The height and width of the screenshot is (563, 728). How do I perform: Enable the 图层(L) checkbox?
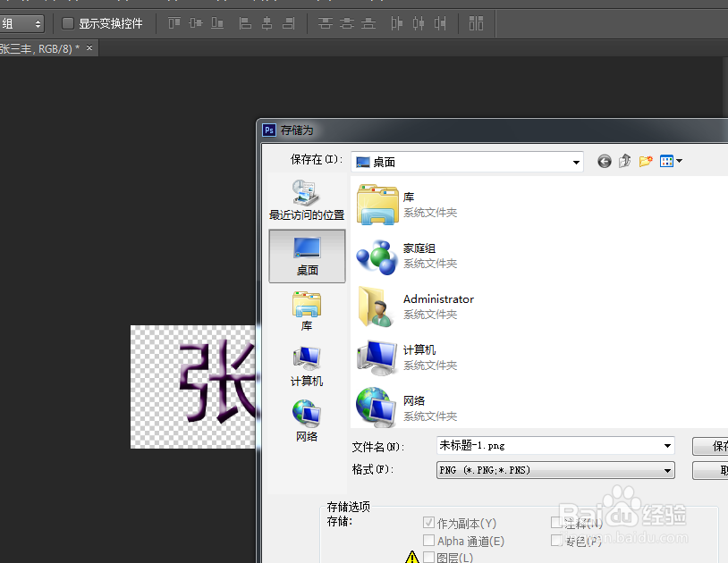[x=429, y=557]
